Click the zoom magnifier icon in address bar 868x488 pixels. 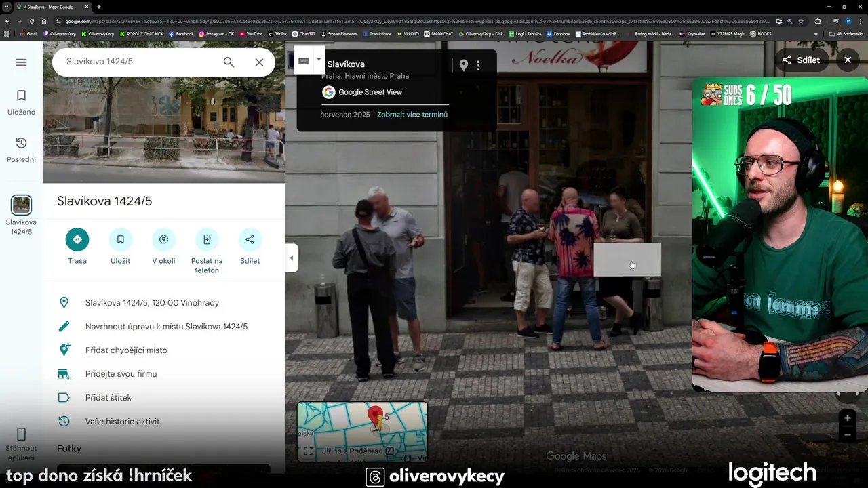(x=790, y=21)
